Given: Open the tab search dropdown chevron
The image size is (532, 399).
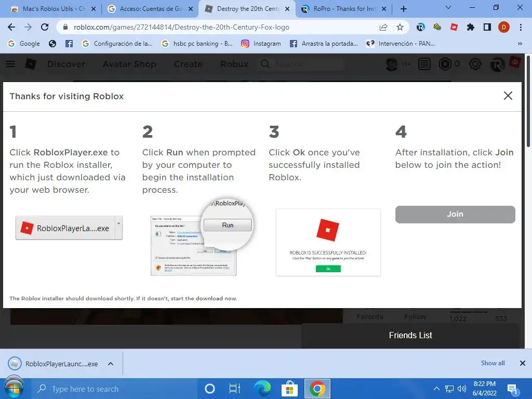Looking at the screenshot, I should point(448,7).
